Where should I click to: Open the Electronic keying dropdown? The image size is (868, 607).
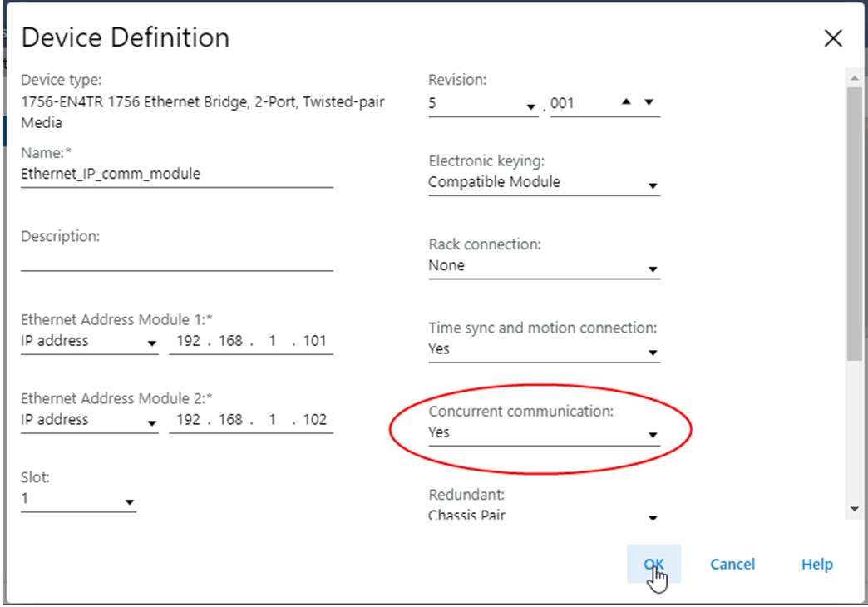pyautogui.click(x=653, y=187)
